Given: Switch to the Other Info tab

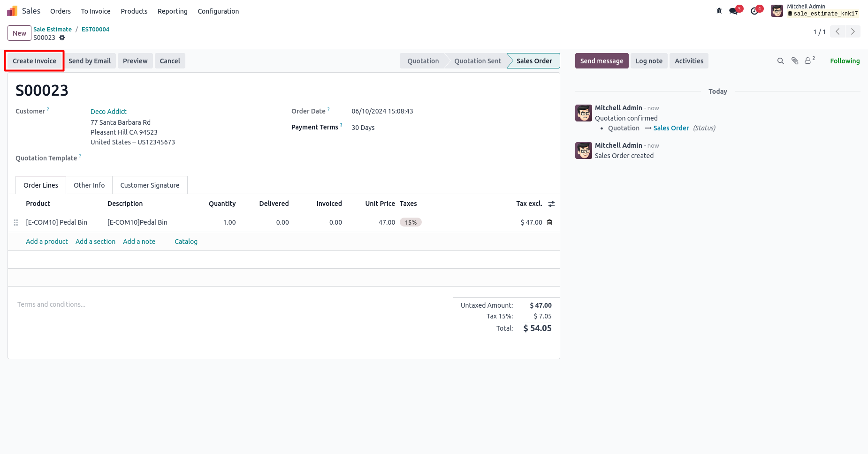Looking at the screenshot, I should [x=89, y=185].
